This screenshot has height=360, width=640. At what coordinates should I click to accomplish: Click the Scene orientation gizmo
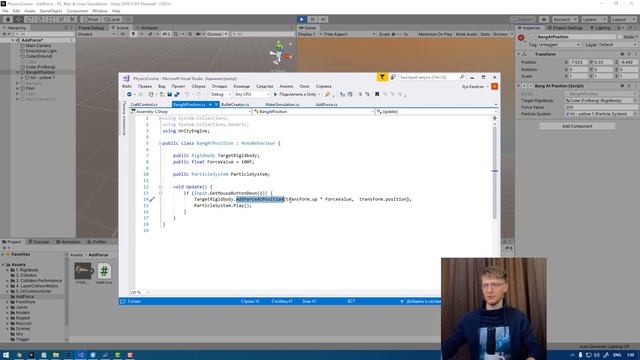pos(280,53)
